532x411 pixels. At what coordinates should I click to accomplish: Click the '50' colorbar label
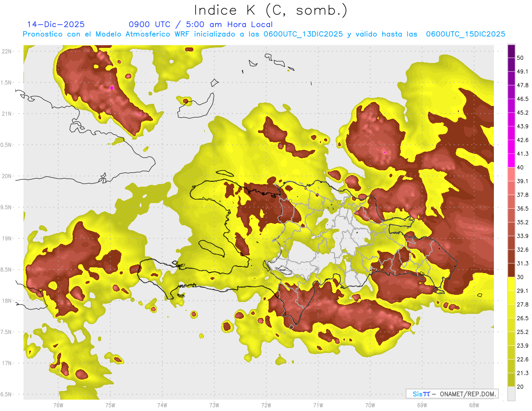coord(520,58)
